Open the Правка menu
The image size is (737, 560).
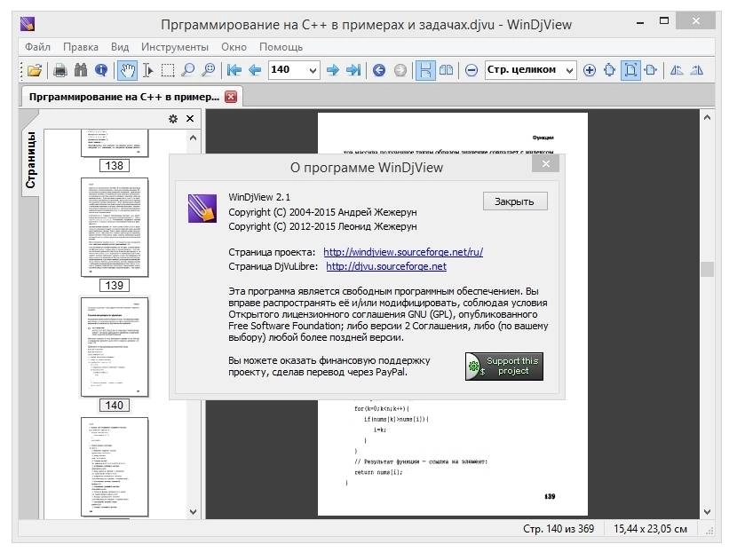[81, 47]
